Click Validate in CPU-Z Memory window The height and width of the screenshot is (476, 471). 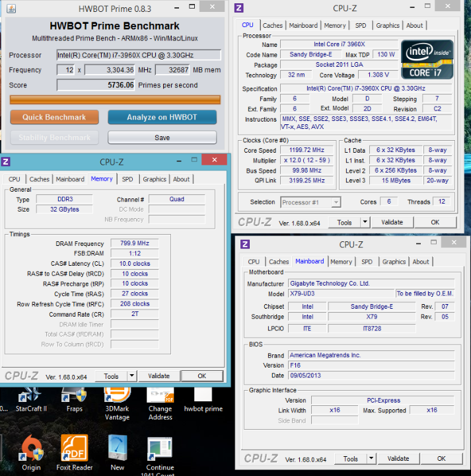[x=159, y=376]
